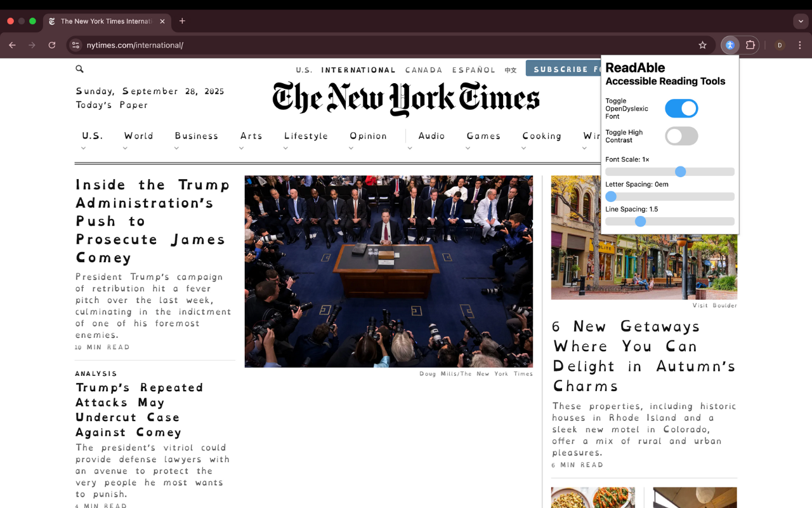Open the tab search dropdown arrow

801,21
